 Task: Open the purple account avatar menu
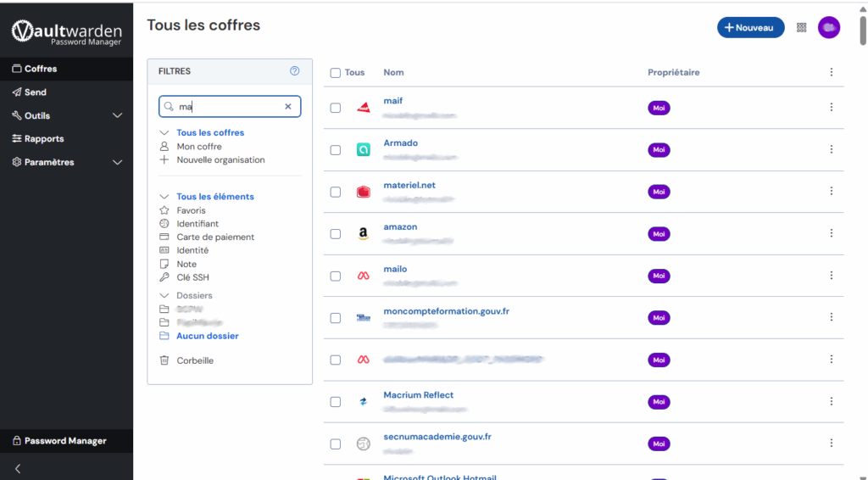coord(828,28)
